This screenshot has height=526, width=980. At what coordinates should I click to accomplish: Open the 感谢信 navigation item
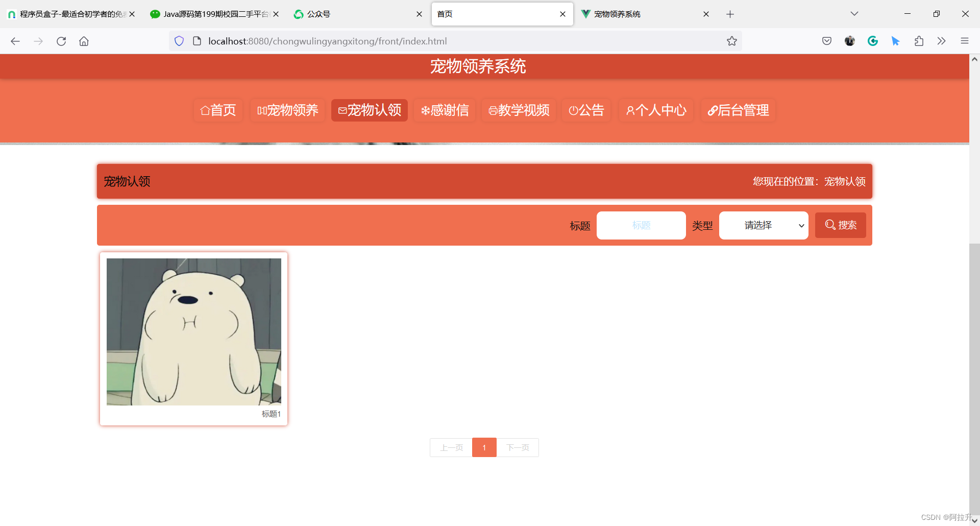tap(445, 110)
